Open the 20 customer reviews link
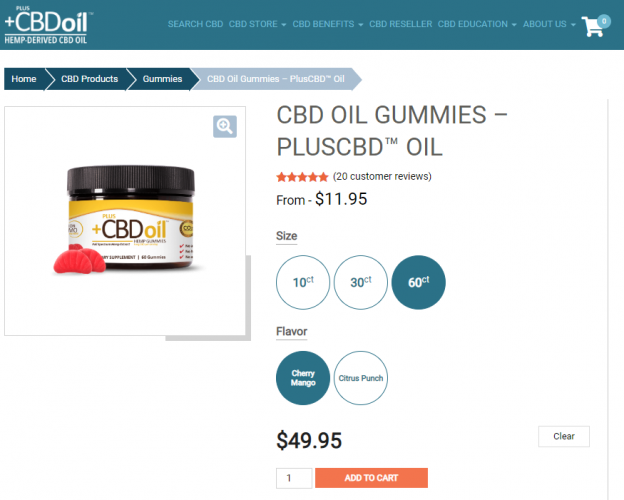The image size is (624, 500). pyautogui.click(x=382, y=176)
